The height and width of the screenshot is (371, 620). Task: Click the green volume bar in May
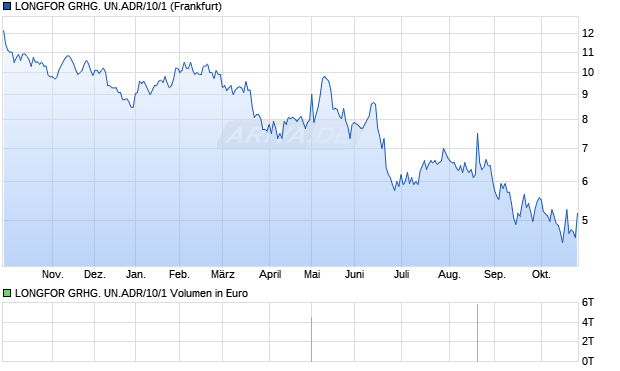click(312, 339)
